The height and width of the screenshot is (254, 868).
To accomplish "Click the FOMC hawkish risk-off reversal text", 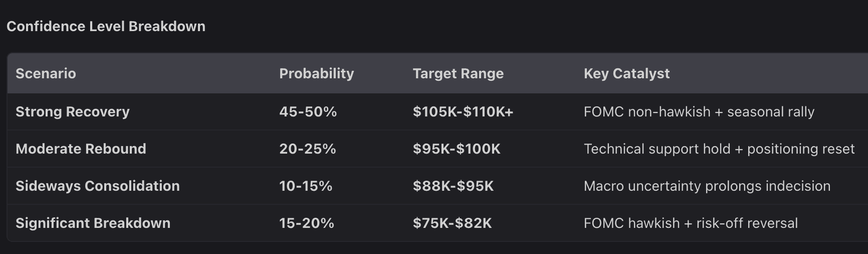I will (x=690, y=223).
